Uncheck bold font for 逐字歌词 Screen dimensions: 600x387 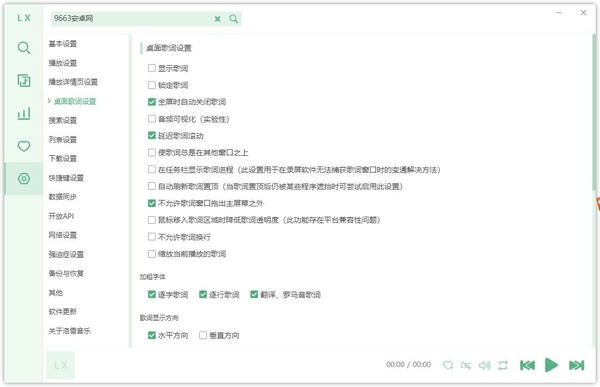pyautogui.click(x=152, y=294)
